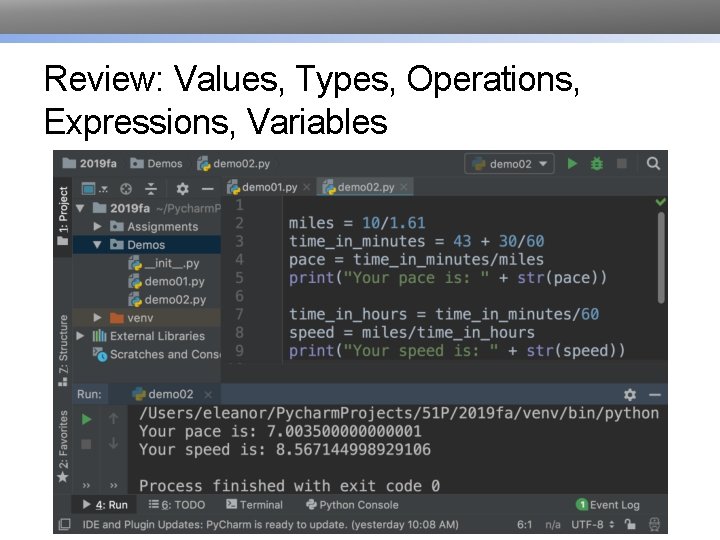This screenshot has height=540, width=720.
Task: Open Run panel settings gear
Action: (x=630, y=394)
